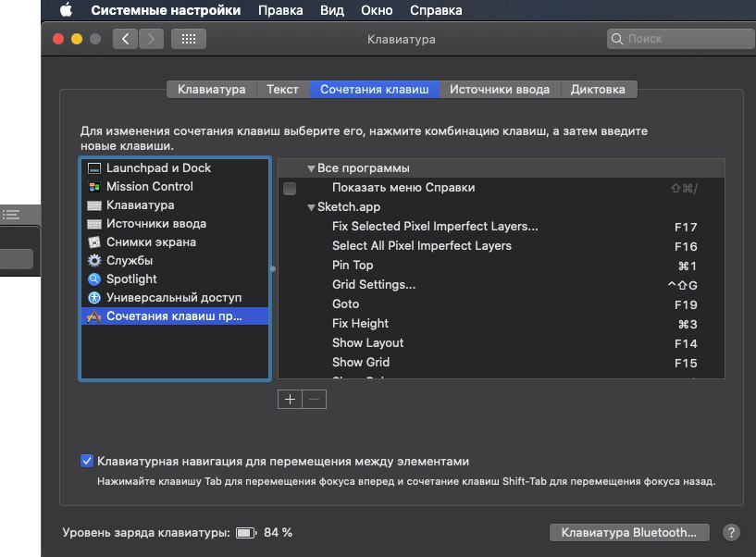Click the Сочетания клавиш программ icon
This screenshot has width=756, height=557.
[x=94, y=316]
